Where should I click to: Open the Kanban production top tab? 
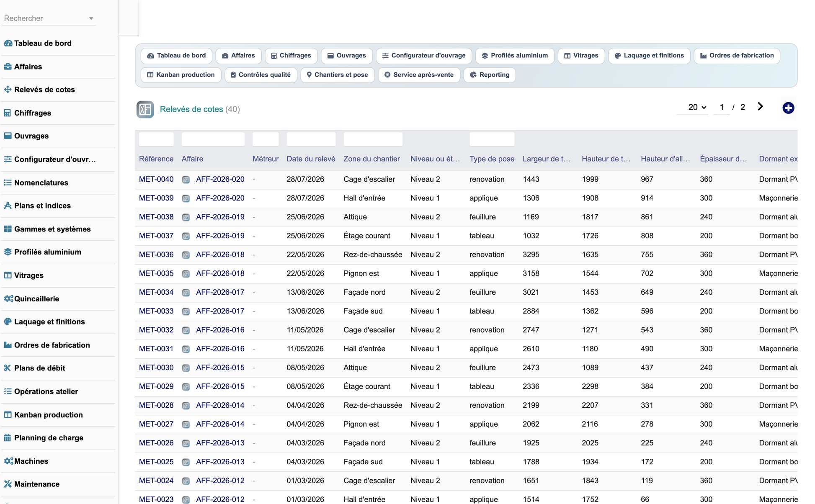[x=181, y=75]
